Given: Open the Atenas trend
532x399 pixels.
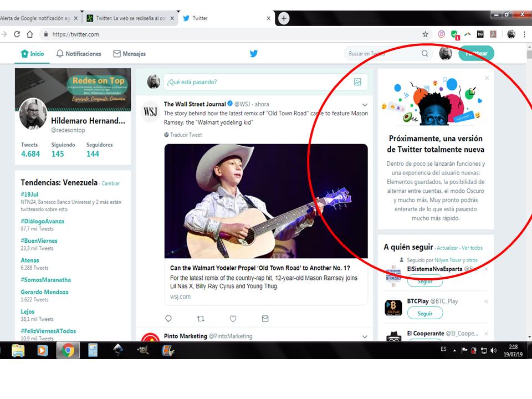Looking at the screenshot, I should coord(30,260).
